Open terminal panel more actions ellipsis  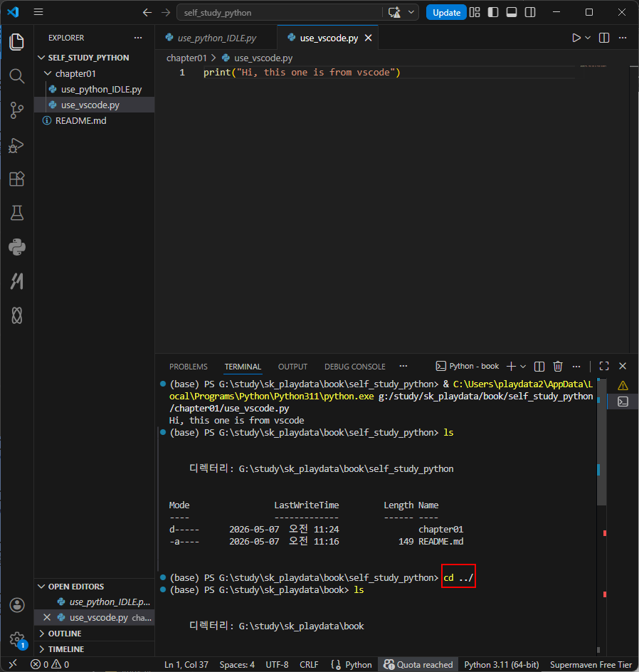pos(576,367)
